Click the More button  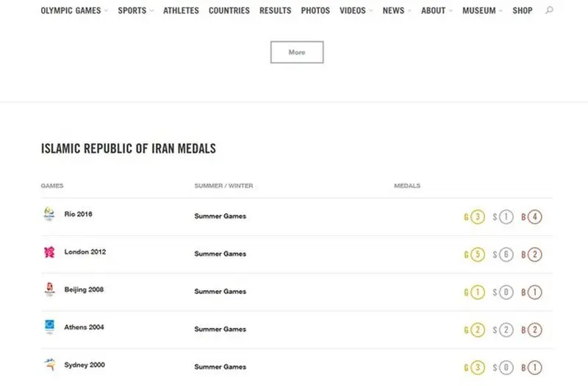click(297, 52)
